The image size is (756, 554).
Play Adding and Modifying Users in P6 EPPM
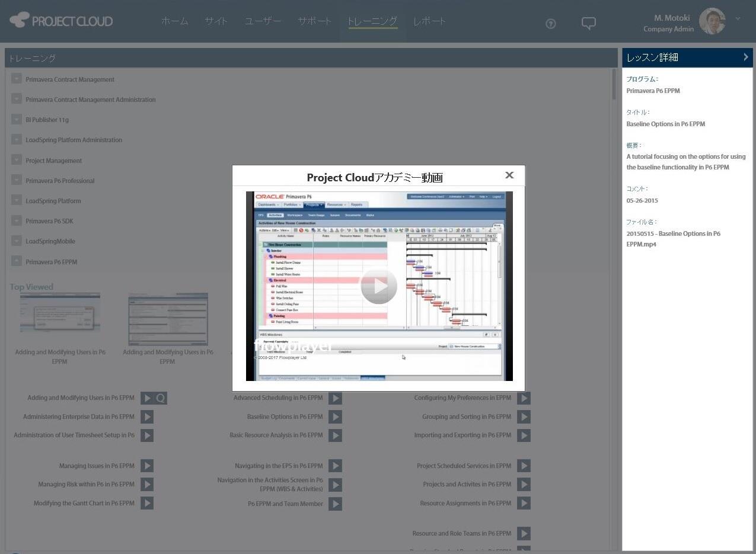[147, 398]
